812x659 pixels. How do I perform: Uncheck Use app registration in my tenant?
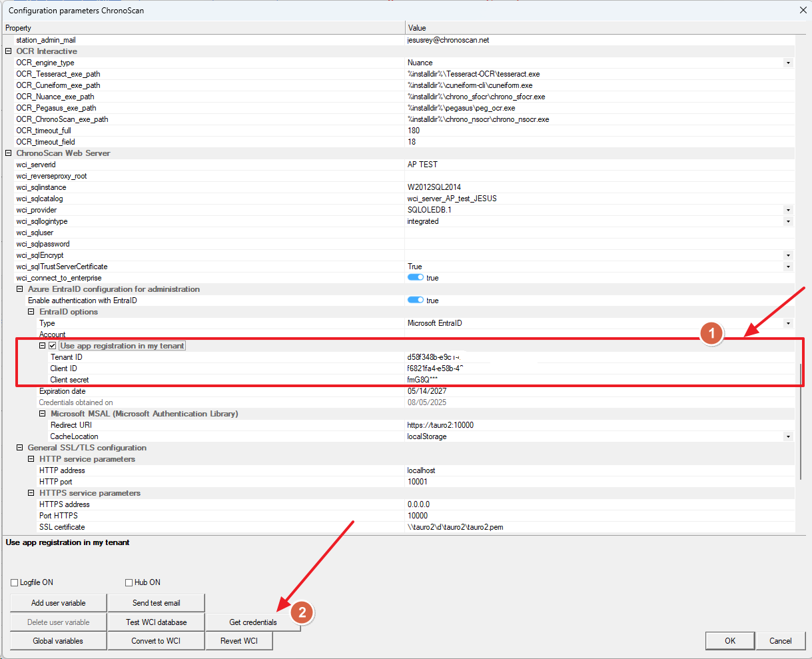[53, 346]
